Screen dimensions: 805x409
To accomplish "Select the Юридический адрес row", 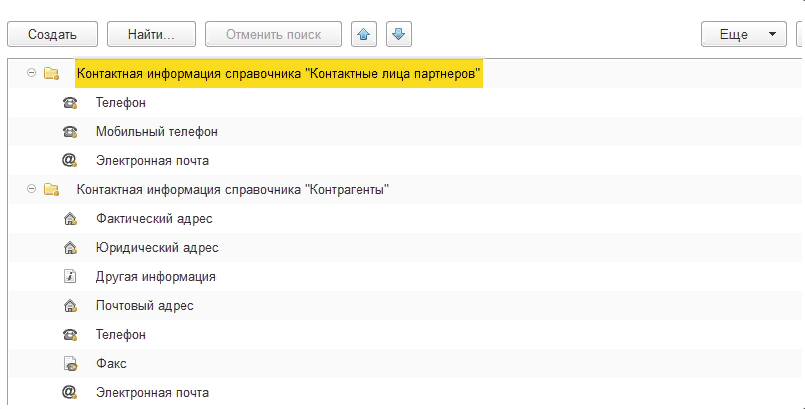I will [x=157, y=247].
